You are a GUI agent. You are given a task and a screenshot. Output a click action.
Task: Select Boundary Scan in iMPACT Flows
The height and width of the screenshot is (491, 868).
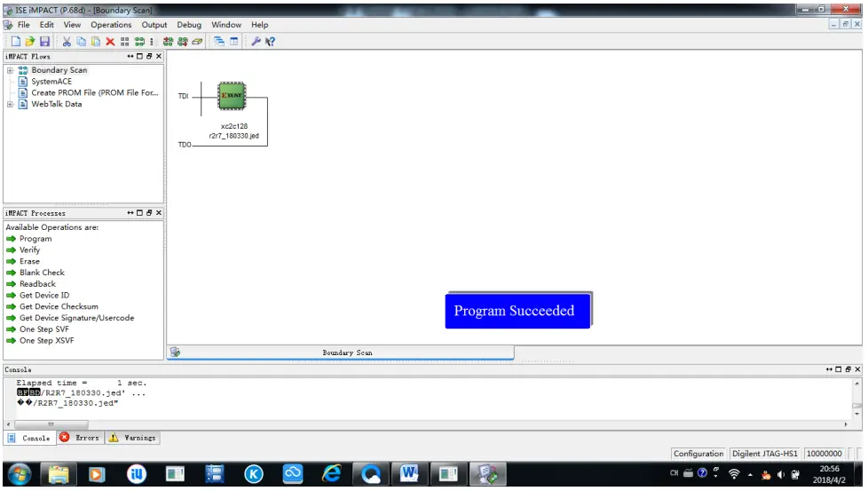pyautogui.click(x=59, y=70)
